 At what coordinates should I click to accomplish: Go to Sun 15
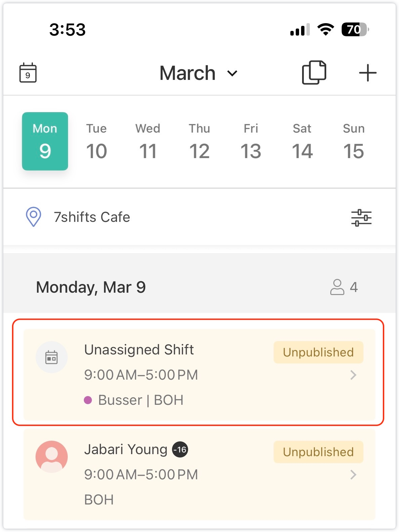[354, 142]
